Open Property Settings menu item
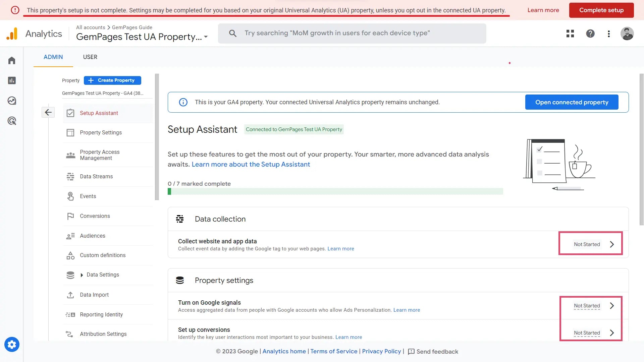 tap(108, 133)
